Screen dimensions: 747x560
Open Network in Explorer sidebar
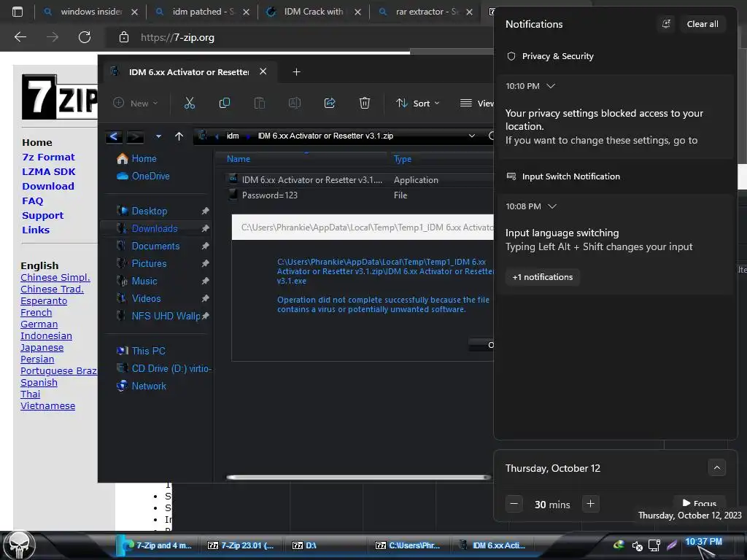pos(149,386)
